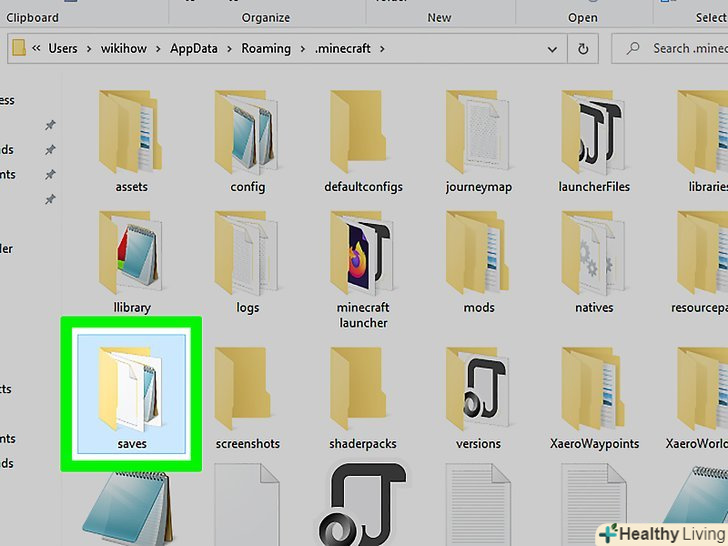The width and height of the screenshot is (728, 546).
Task: Open the launcherFiles folder
Action: 594,142
